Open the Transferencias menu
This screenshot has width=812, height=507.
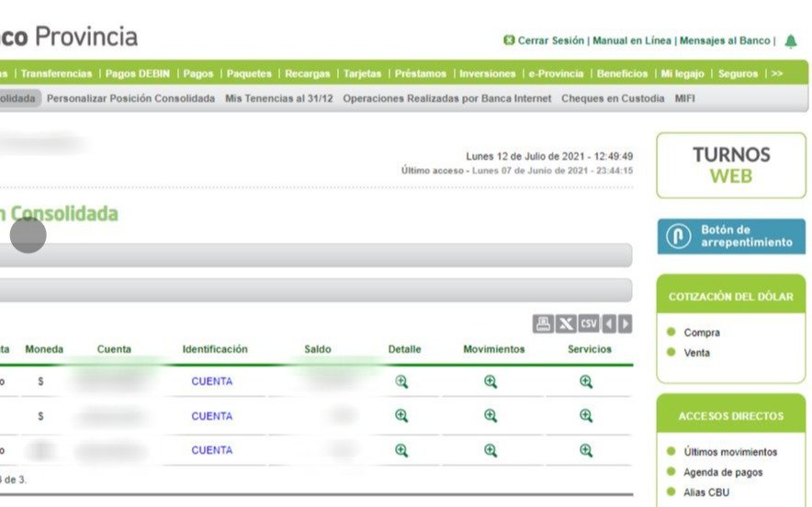click(x=56, y=73)
